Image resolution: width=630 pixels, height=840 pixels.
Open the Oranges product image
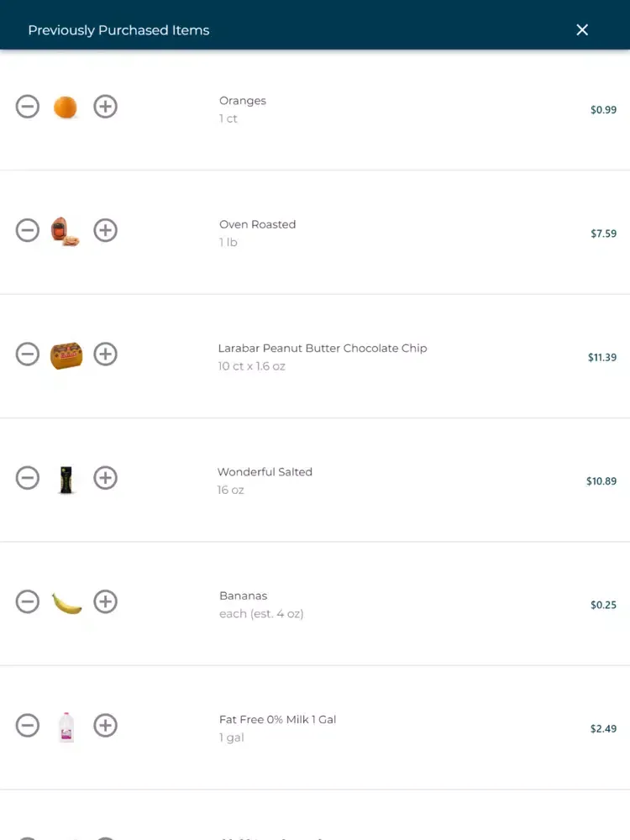pyautogui.click(x=66, y=107)
